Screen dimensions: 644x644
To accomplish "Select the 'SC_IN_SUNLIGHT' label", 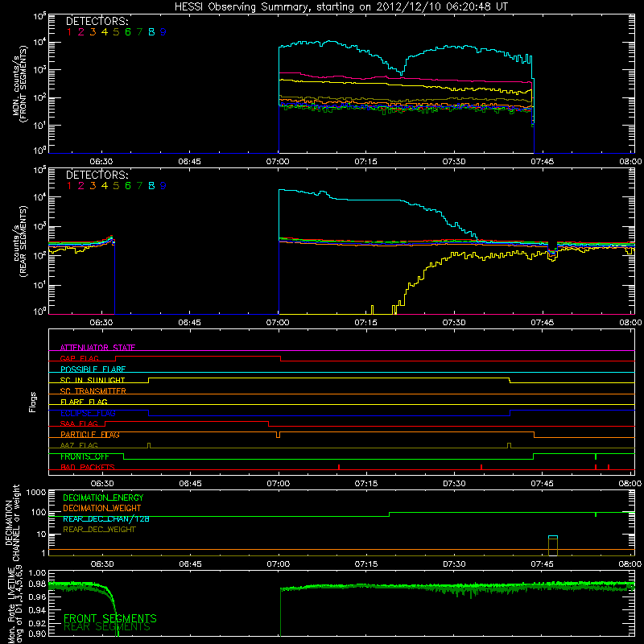I will coord(93,380).
